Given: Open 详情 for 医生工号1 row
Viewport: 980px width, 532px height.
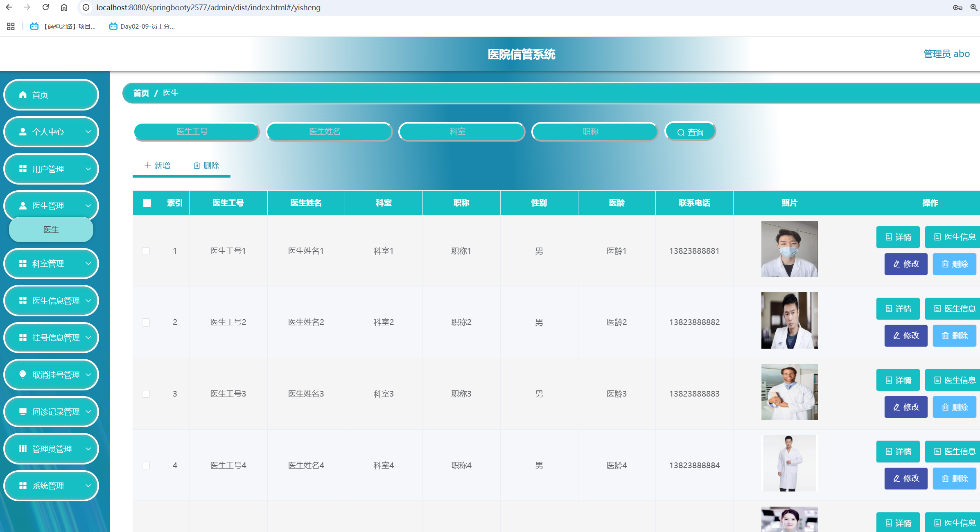Looking at the screenshot, I should point(898,237).
